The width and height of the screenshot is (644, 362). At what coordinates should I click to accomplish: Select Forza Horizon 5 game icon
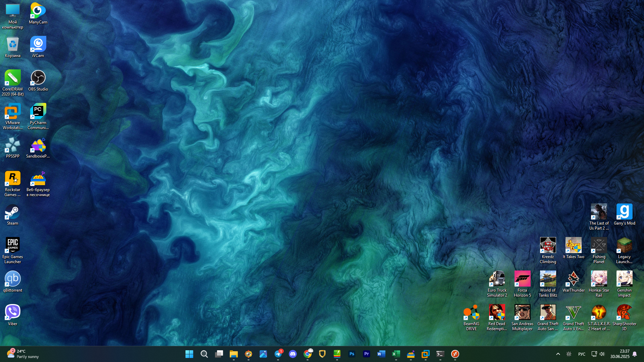pos(522,283)
